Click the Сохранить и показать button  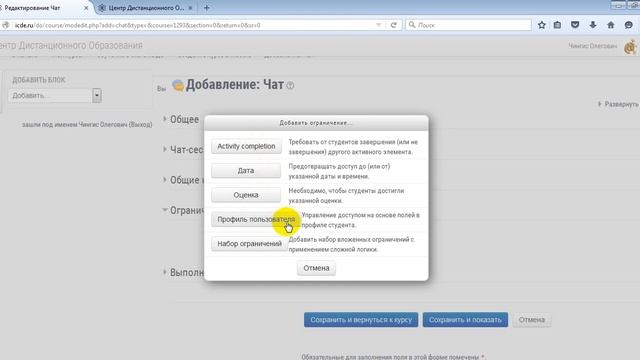465,320
